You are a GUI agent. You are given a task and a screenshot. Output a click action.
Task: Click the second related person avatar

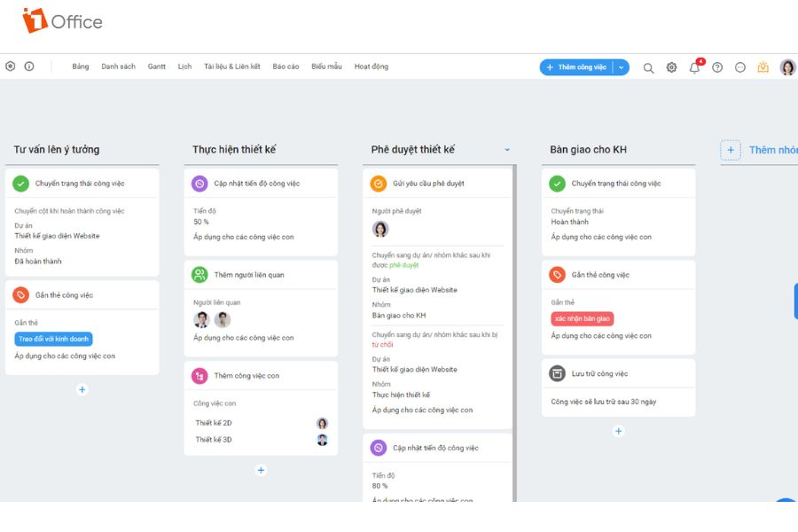(x=223, y=320)
